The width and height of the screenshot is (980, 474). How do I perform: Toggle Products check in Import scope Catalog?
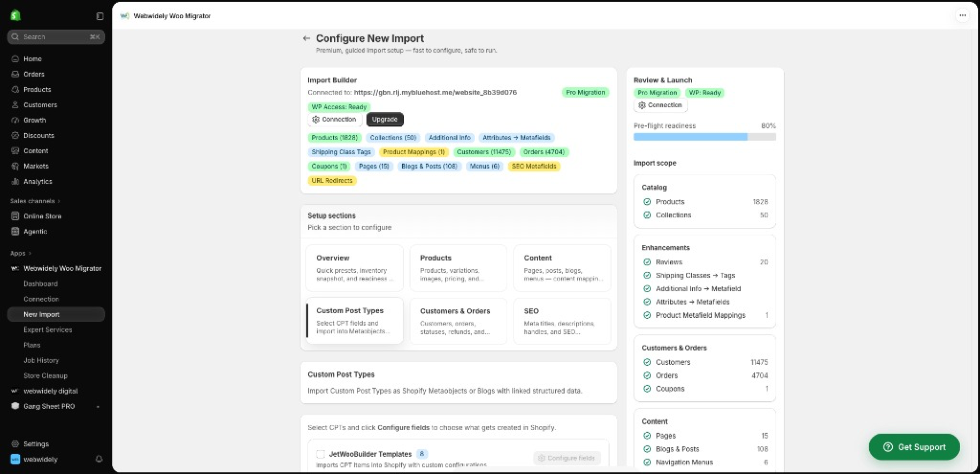pos(647,202)
